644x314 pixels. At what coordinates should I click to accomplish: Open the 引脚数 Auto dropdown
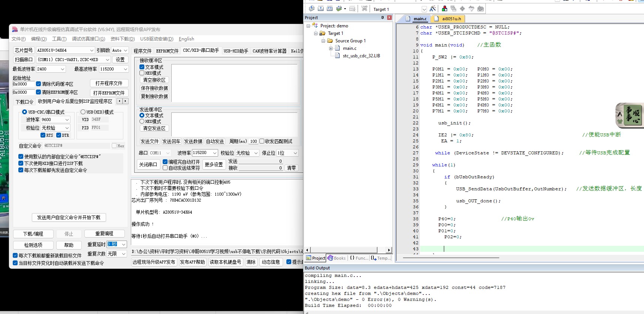(x=126, y=50)
